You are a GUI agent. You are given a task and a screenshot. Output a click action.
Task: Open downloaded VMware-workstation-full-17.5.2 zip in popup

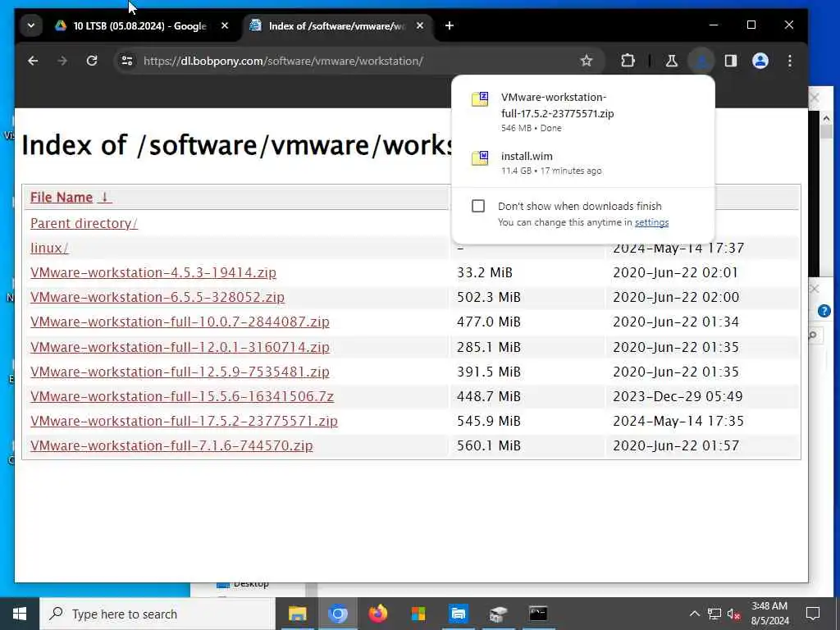coord(583,112)
